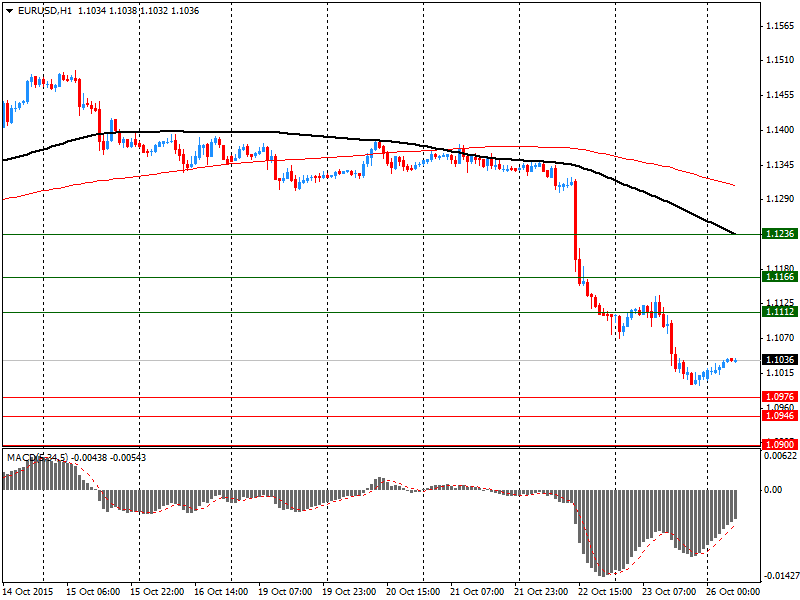Click the 20 Oct 15:00 time label
Image resolution: width=800 pixels, height=600 pixels.
pos(414,592)
